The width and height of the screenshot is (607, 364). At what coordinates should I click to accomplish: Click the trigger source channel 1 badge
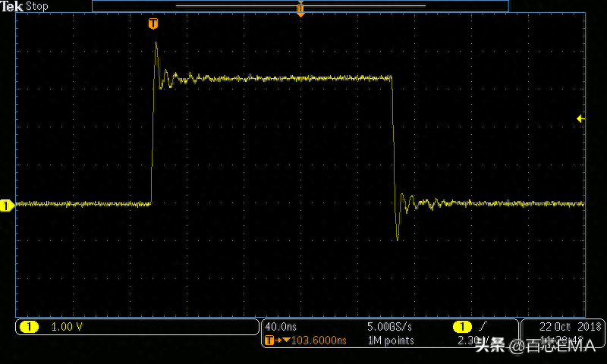(x=461, y=326)
